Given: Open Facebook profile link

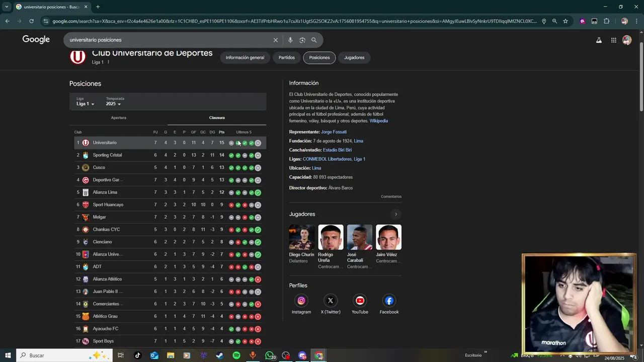Looking at the screenshot, I should [x=389, y=301].
